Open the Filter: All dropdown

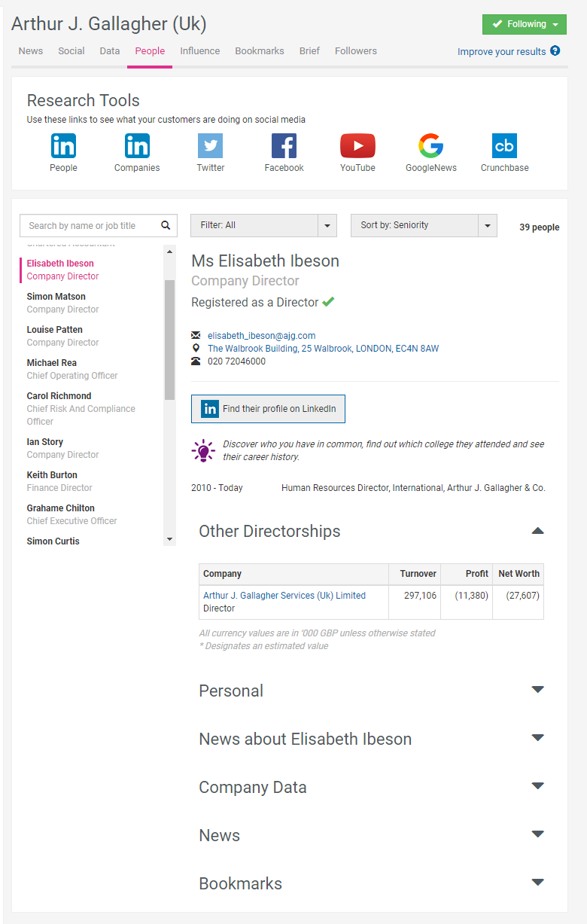[263, 225]
